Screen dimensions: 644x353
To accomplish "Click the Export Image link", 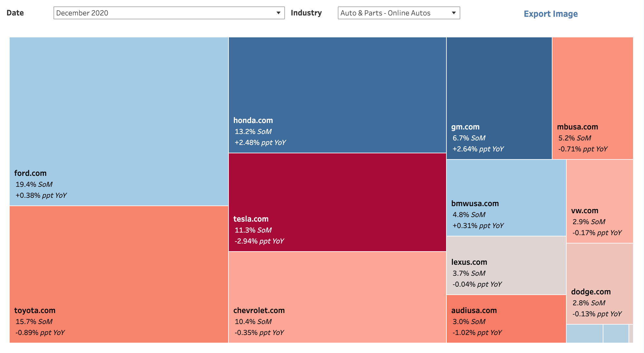I will click(x=551, y=14).
